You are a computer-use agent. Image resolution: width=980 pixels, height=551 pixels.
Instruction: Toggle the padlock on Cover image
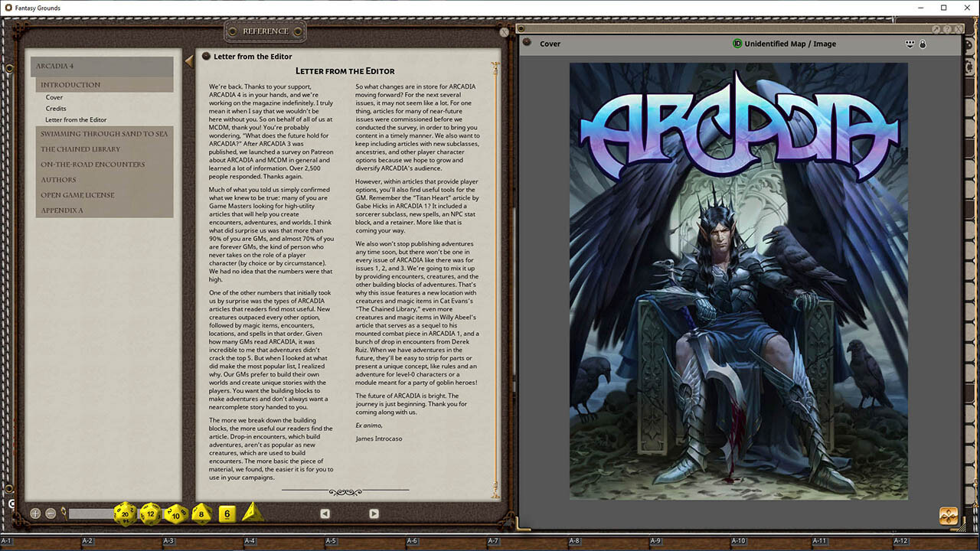click(x=923, y=44)
